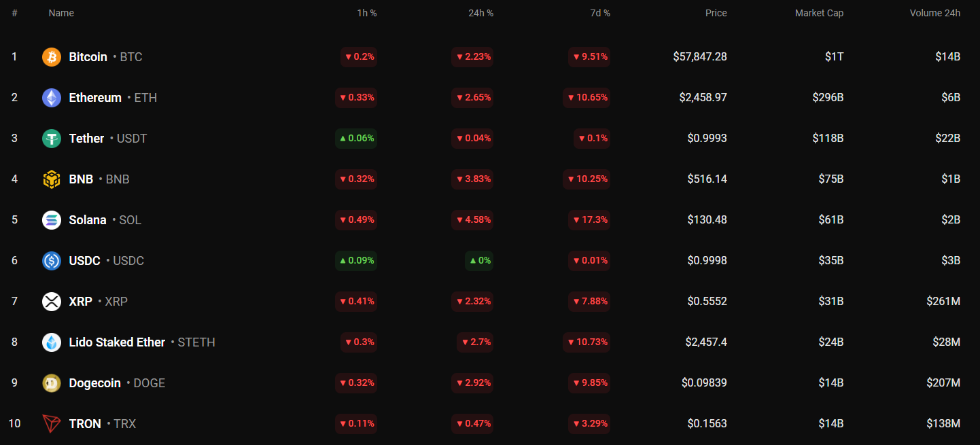Open the Bitcoin name link
The image size is (980, 445).
point(88,57)
